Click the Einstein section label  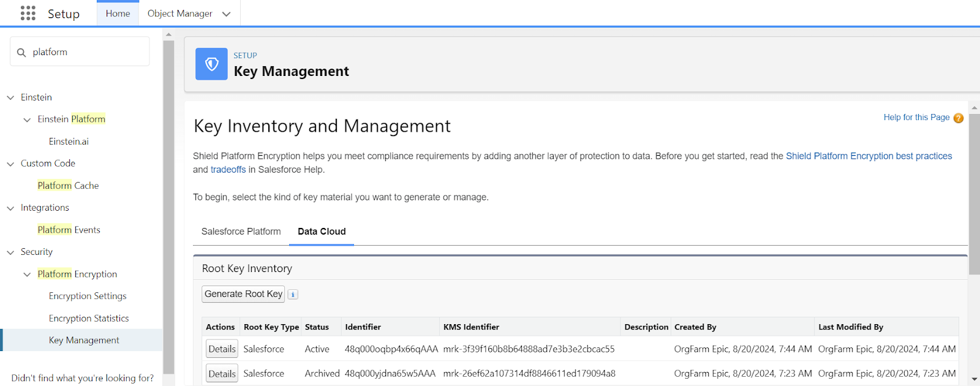pos(36,97)
